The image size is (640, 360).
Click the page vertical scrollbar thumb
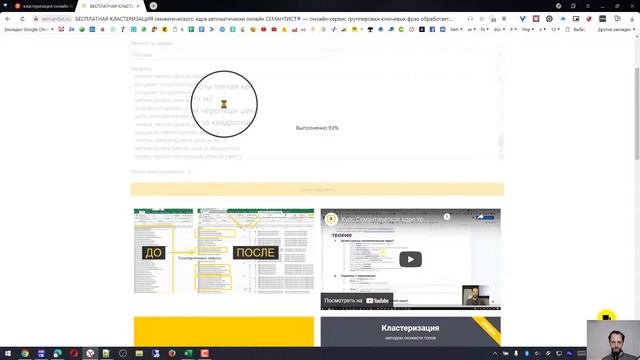click(x=637, y=114)
